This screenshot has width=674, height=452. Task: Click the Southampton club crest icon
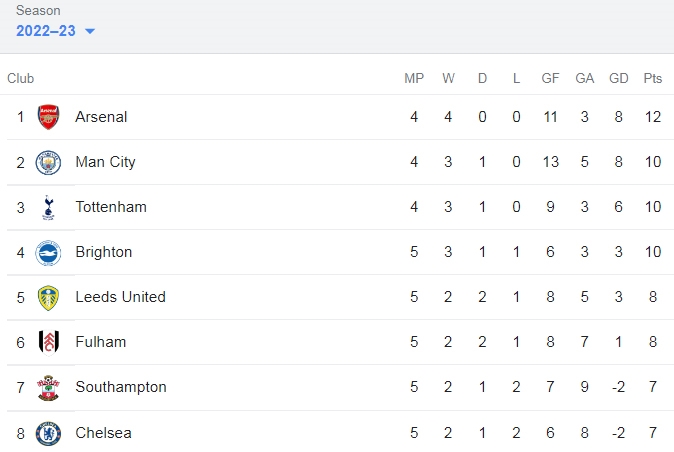coord(48,387)
